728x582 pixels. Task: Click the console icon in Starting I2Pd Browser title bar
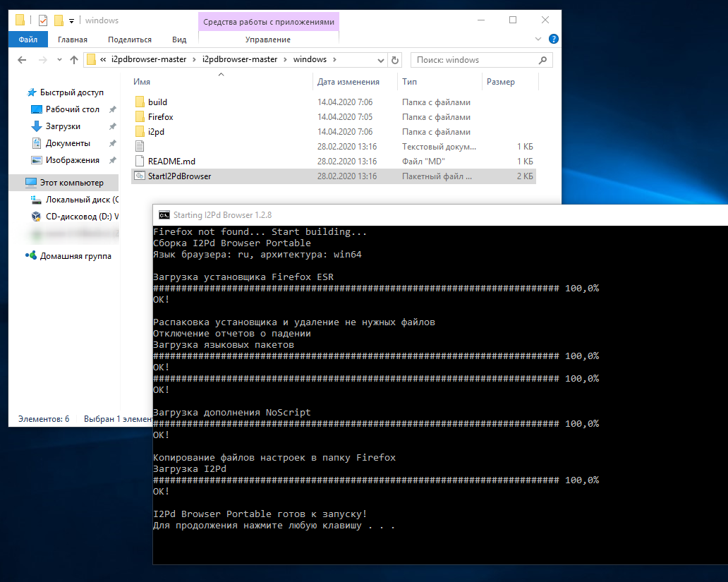tap(164, 215)
